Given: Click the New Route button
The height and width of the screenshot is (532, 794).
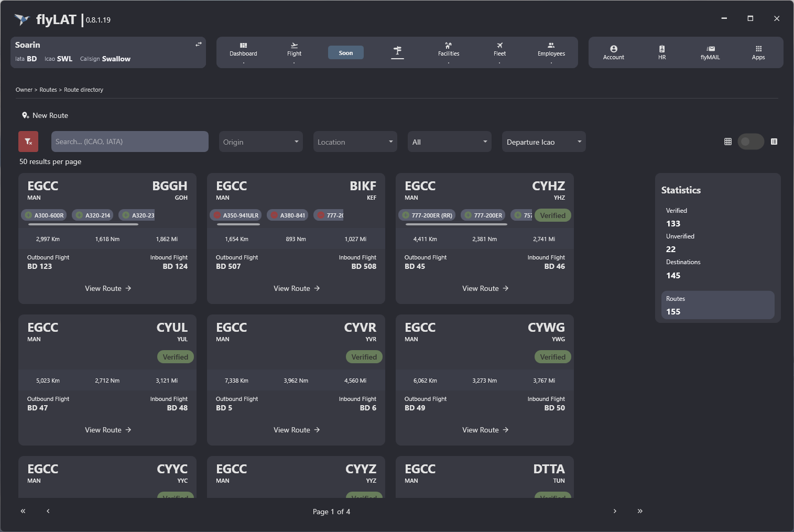Looking at the screenshot, I should [x=46, y=115].
